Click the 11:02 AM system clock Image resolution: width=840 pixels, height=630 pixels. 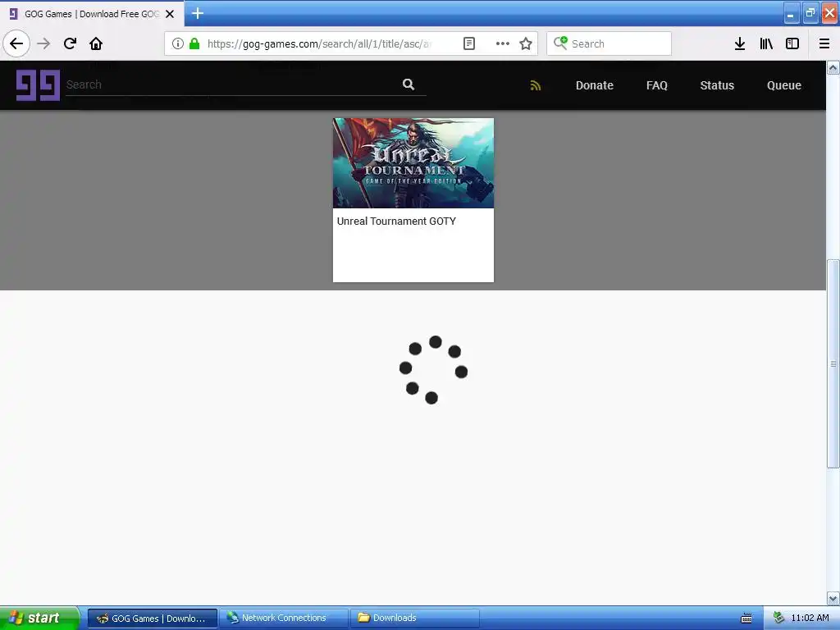810,618
